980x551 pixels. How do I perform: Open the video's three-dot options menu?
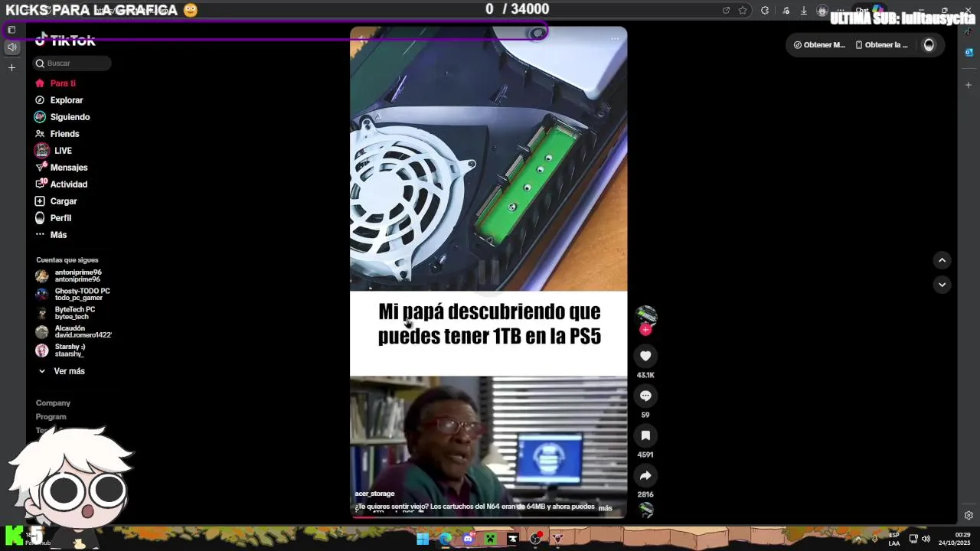click(x=614, y=37)
